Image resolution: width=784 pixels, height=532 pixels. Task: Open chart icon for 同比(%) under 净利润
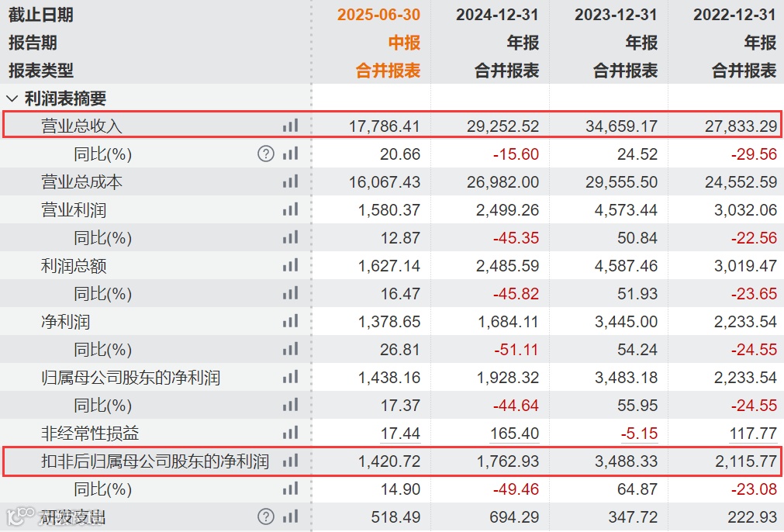(291, 349)
